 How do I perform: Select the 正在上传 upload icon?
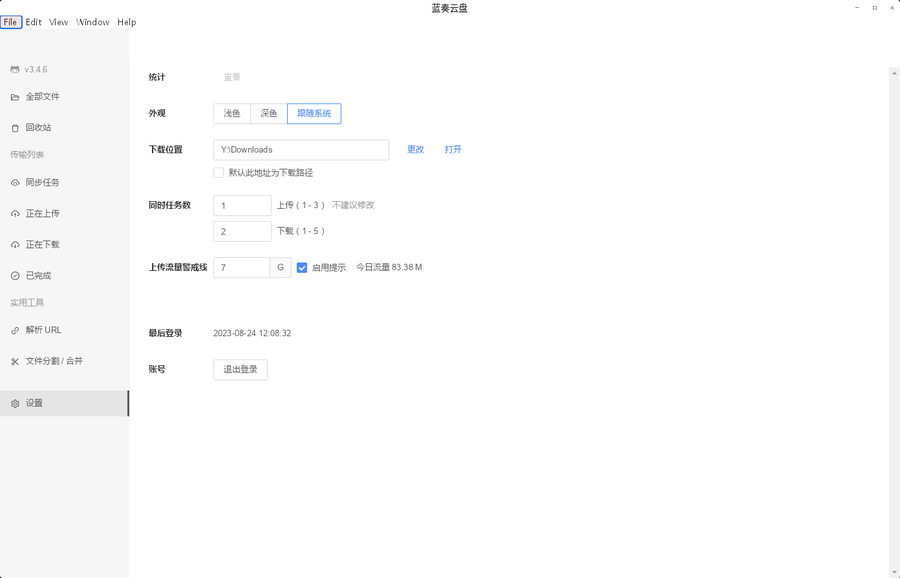15,214
